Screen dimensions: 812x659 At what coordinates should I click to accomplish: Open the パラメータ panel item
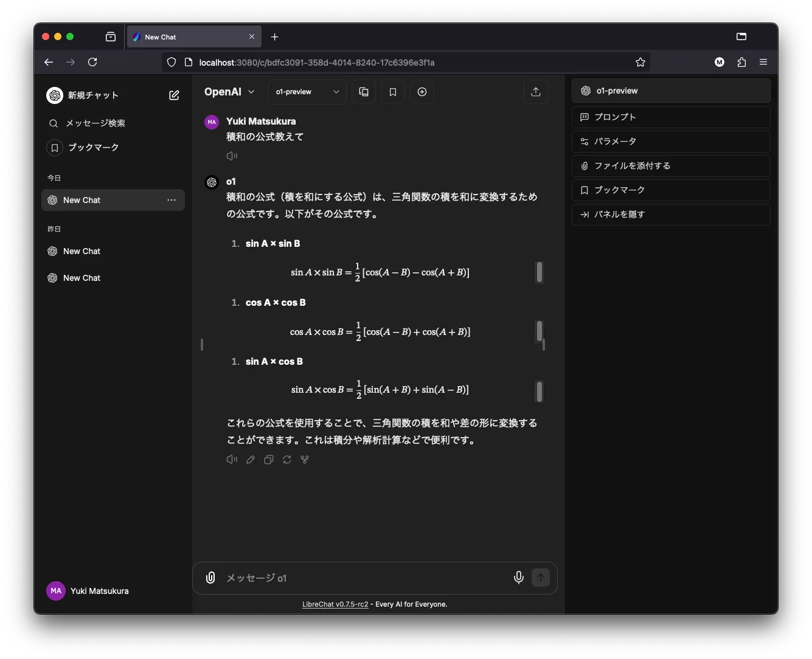tap(670, 142)
